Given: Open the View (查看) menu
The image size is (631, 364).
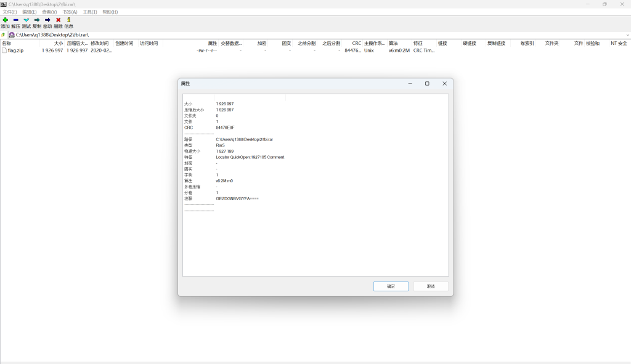Looking at the screenshot, I should (49, 12).
